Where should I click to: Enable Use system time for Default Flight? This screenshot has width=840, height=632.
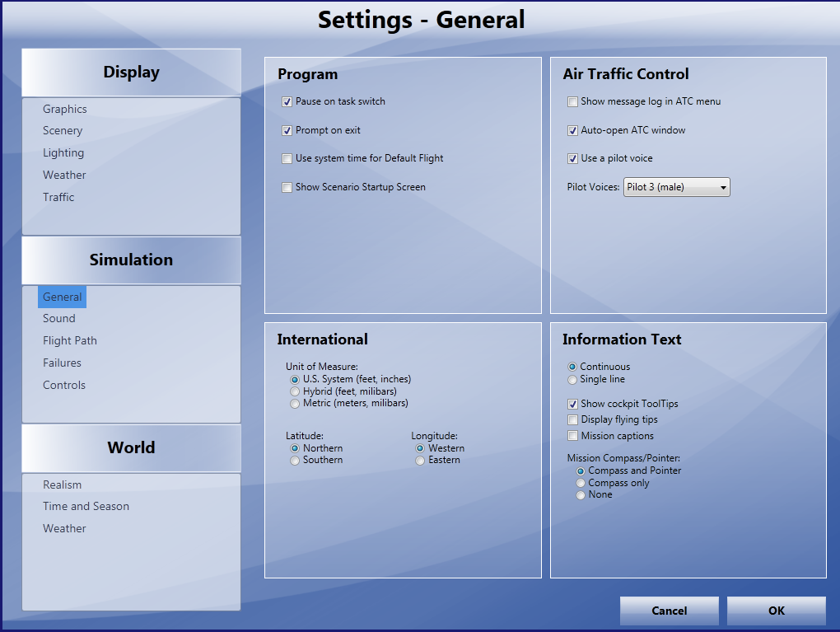(x=287, y=159)
